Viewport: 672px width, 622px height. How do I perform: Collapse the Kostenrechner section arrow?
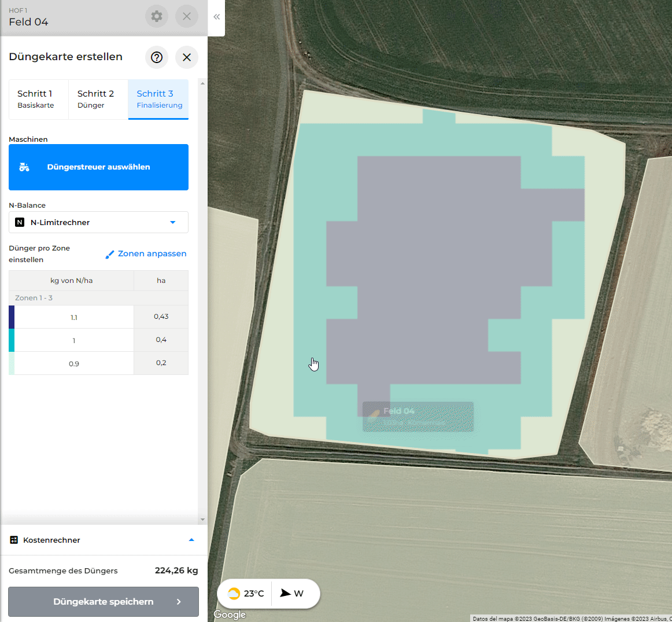pos(191,540)
